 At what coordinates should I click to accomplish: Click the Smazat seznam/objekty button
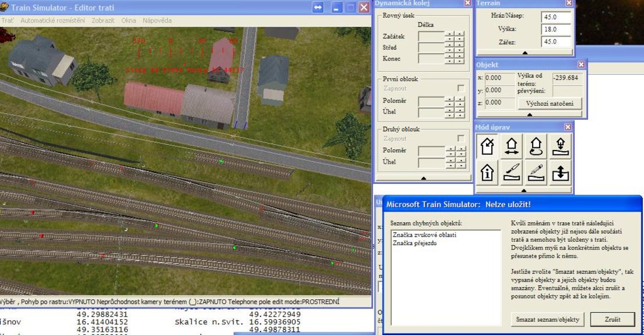[x=548, y=319]
